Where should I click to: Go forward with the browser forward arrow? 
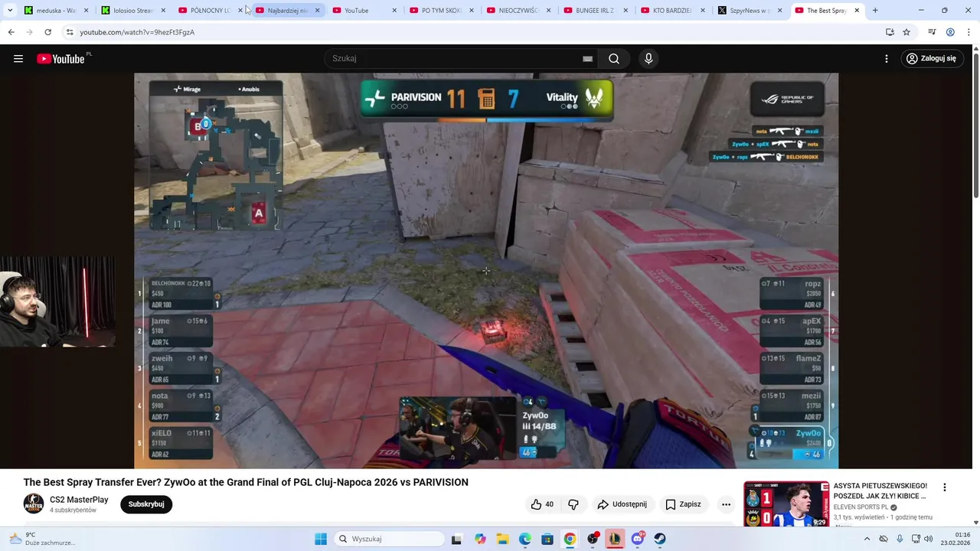click(x=29, y=32)
